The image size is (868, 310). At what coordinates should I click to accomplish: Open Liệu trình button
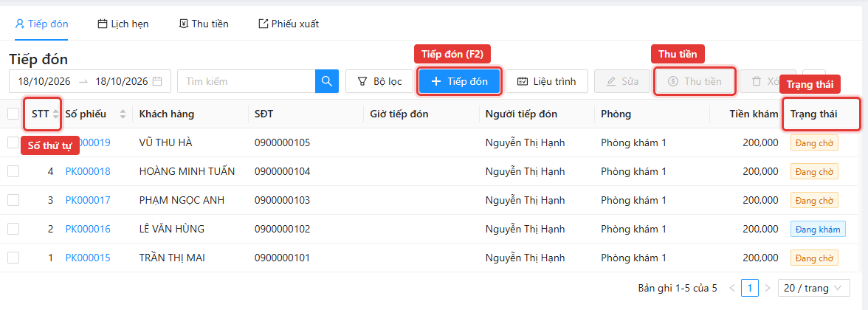tap(547, 81)
